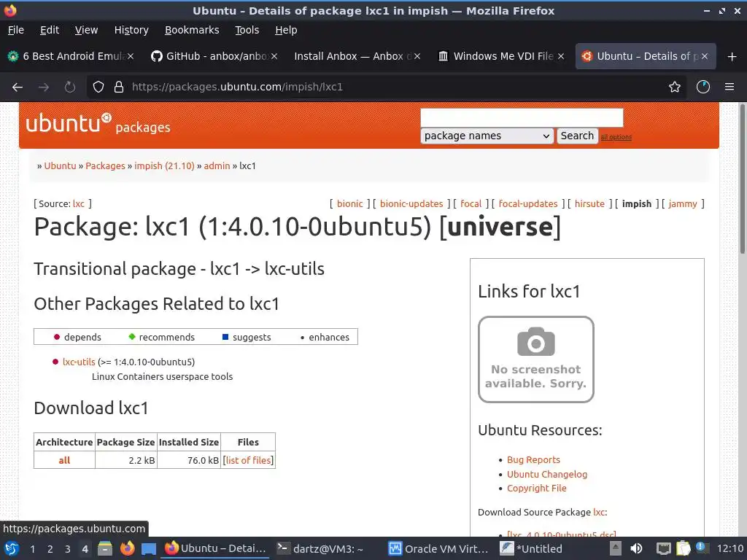Open removable media eject tray icon
This screenshot has width=747, height=560.
(616, 548)
